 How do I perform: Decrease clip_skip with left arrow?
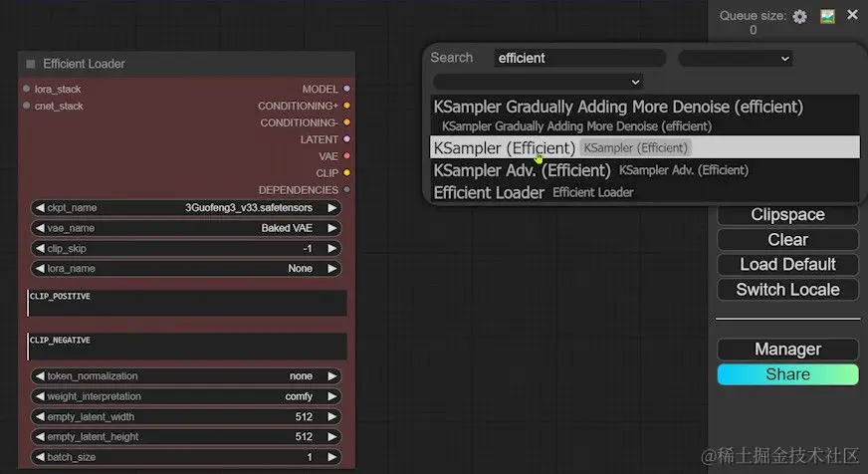click(39, 249)
